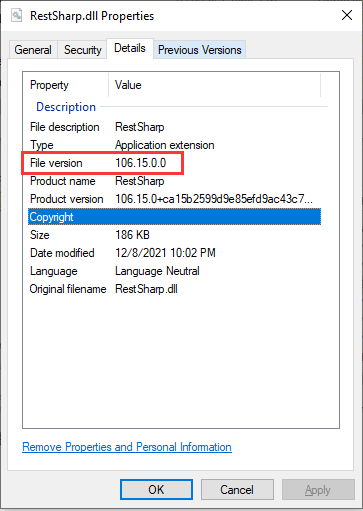Select the Language property label
The image size is (363, 511).
pos(54,271)
